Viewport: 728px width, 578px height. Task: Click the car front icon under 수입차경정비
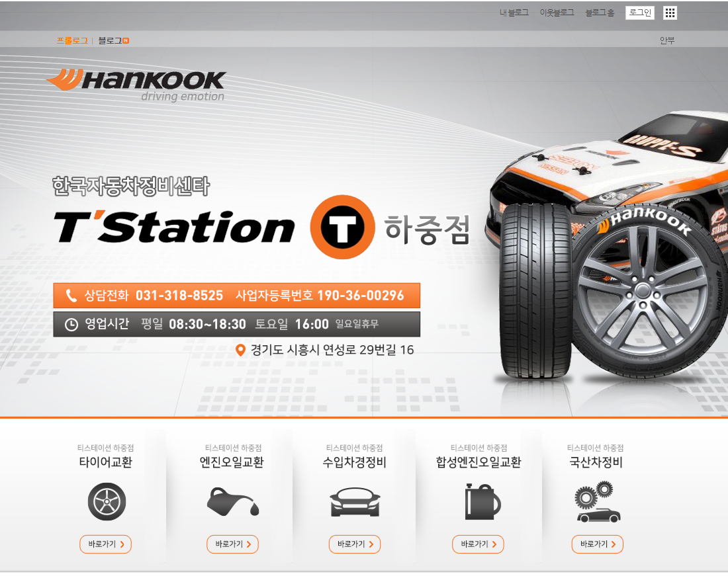pos(355,502)
